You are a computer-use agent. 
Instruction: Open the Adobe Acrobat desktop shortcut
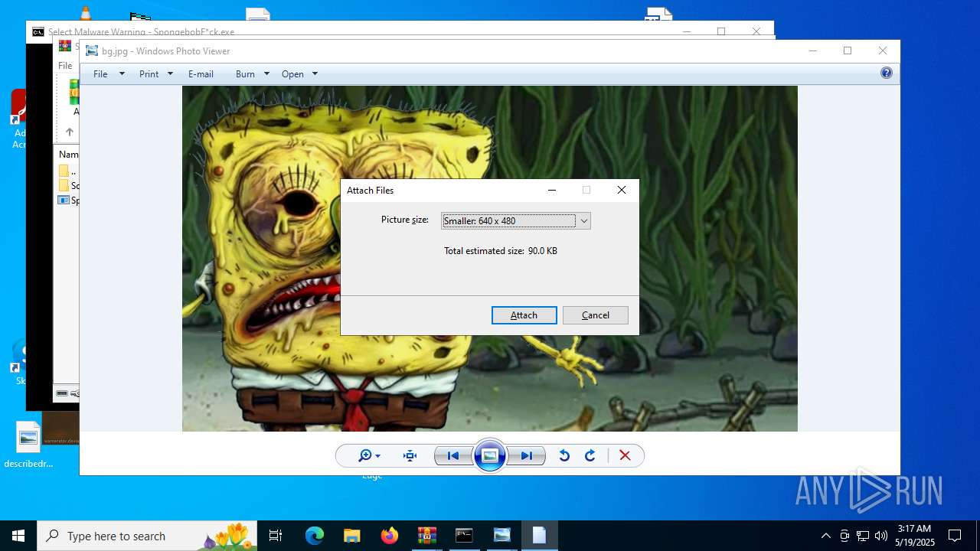click(18, 119)
